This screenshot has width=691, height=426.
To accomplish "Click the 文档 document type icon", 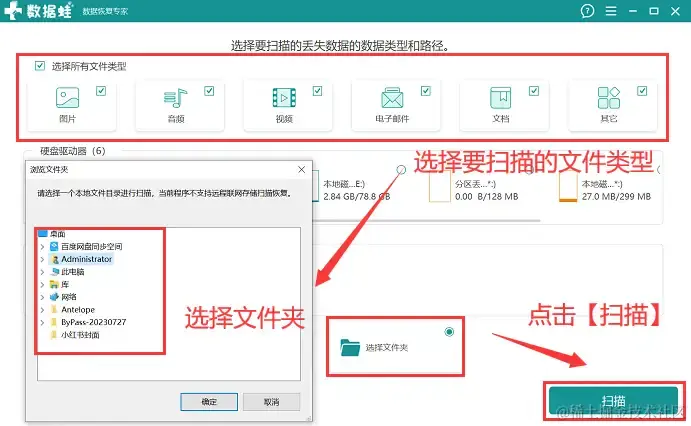I will [x=501, y=98].
